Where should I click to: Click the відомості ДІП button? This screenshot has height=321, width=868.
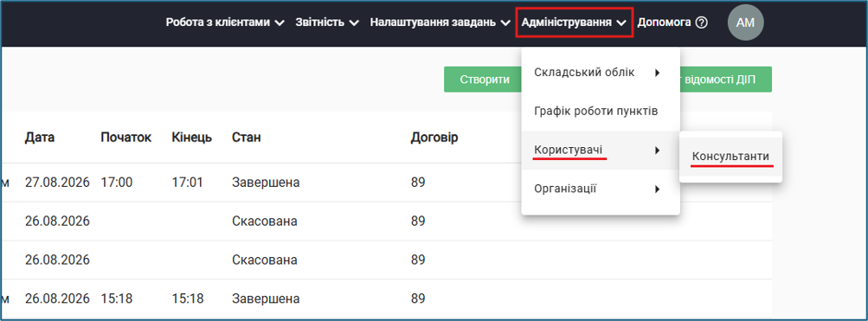coord(726,80)
